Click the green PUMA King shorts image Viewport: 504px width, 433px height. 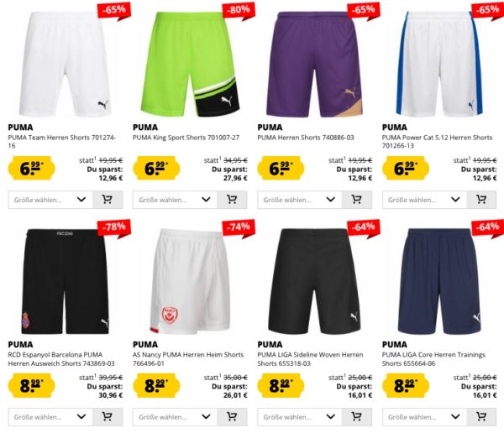190,65
